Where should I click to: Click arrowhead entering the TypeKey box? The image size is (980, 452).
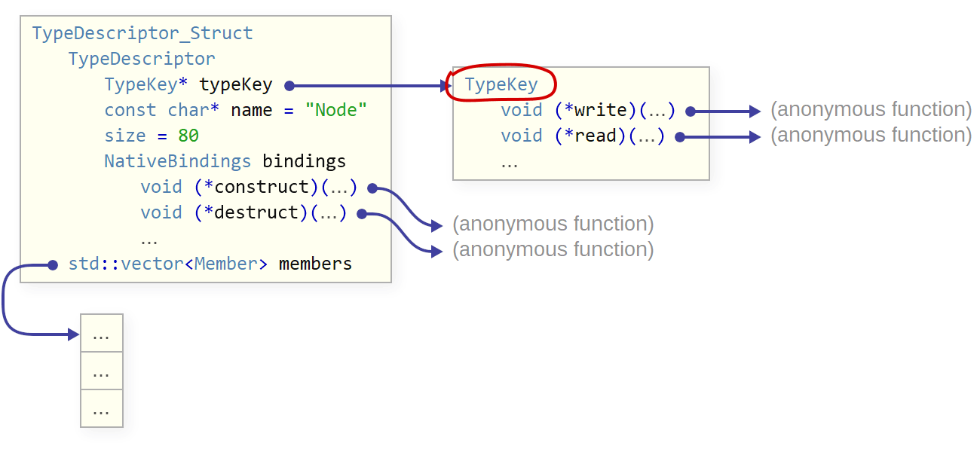coord(446,86)
